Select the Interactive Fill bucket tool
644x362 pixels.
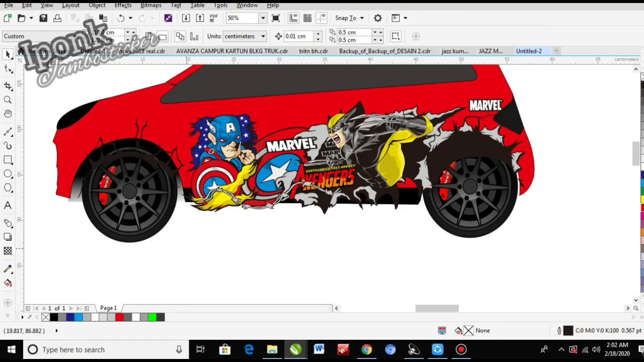[x=8, y=283]
